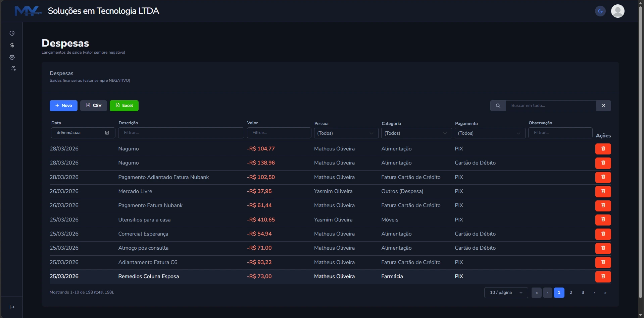Delete the Comercial Esperança expense row
The image size is (644, 318).
(x=603, y=234)
